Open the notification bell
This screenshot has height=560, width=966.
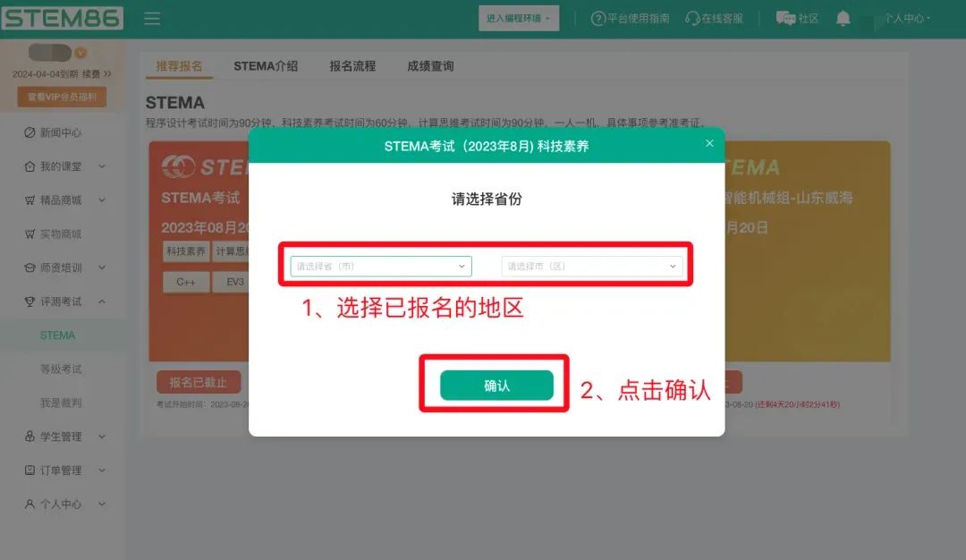coord(843,19)
